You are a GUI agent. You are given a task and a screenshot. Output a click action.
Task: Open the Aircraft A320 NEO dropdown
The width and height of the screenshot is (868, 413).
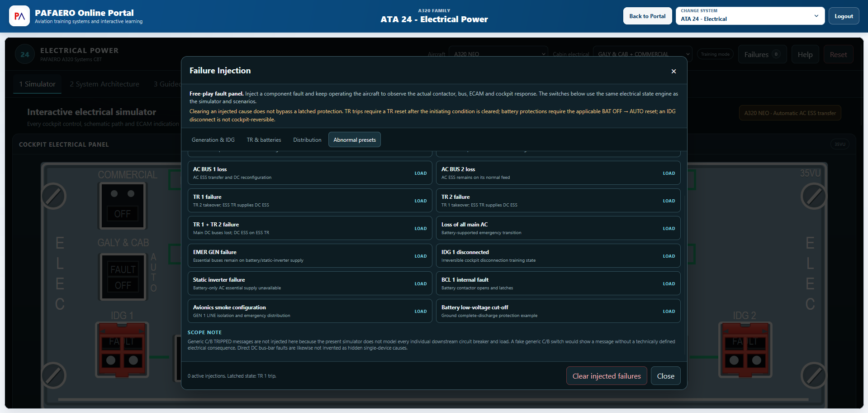(x=498, y=54)
